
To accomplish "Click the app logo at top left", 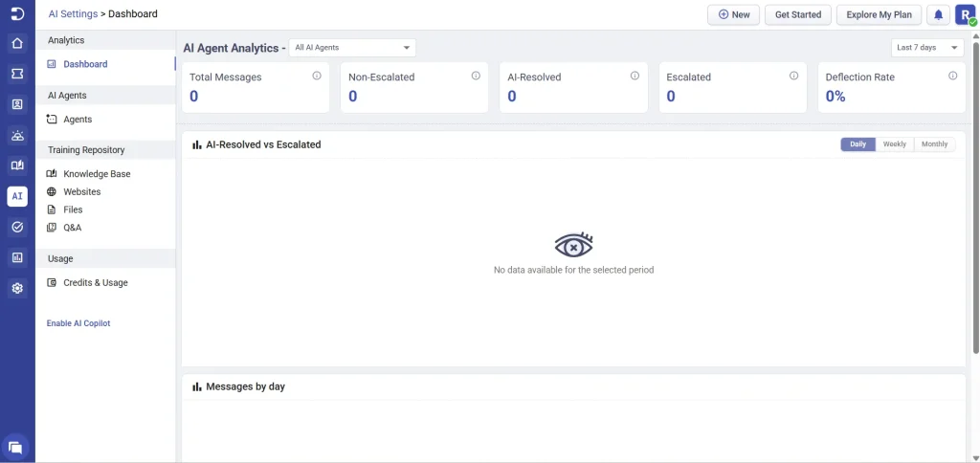I will 17,13.
